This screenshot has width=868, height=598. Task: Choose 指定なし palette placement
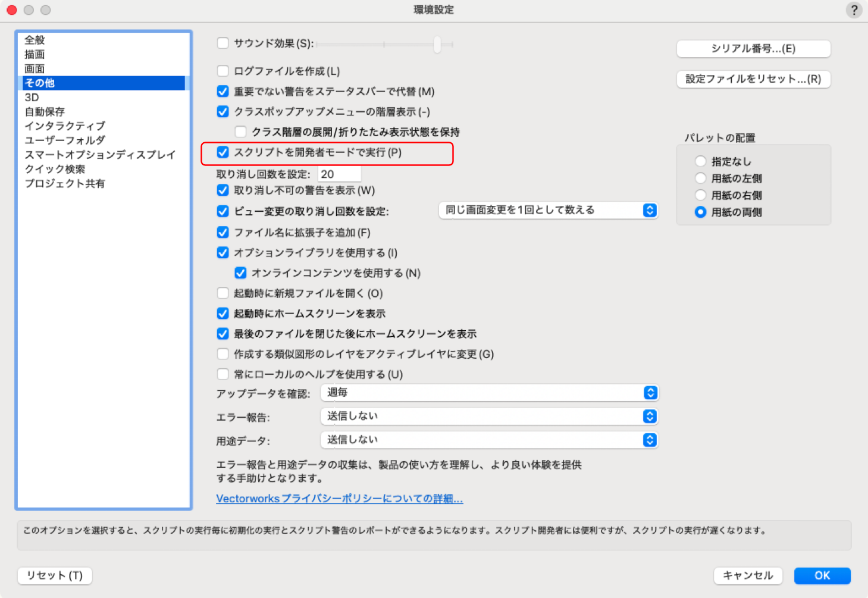701,161
